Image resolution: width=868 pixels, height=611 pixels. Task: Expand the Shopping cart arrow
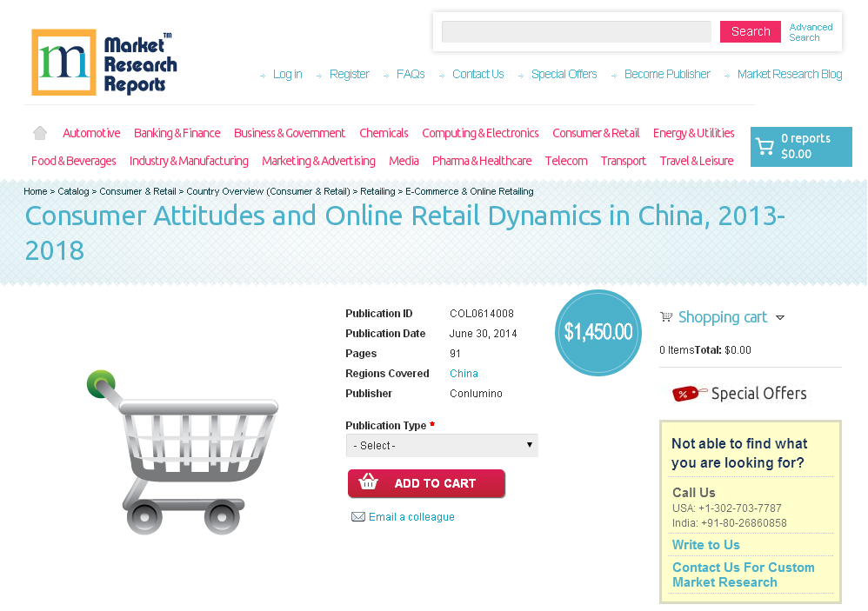[x=780, y=318]
